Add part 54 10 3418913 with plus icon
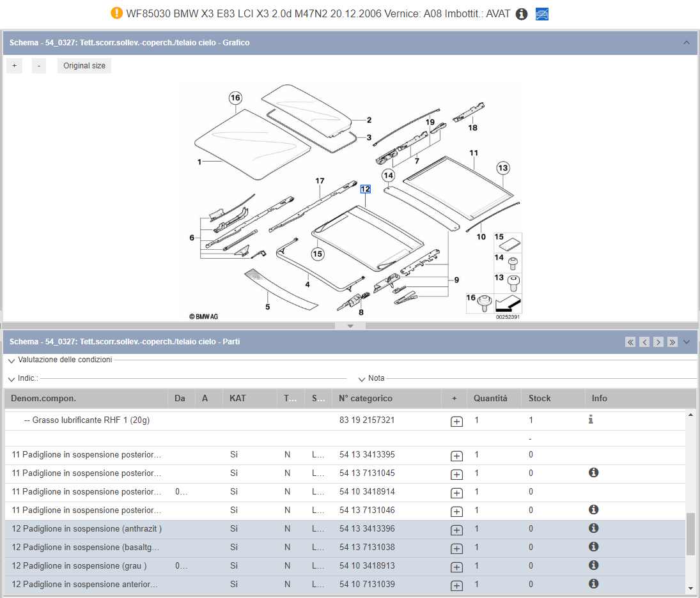This screenshot has width=700, height=598. [456, 567]
